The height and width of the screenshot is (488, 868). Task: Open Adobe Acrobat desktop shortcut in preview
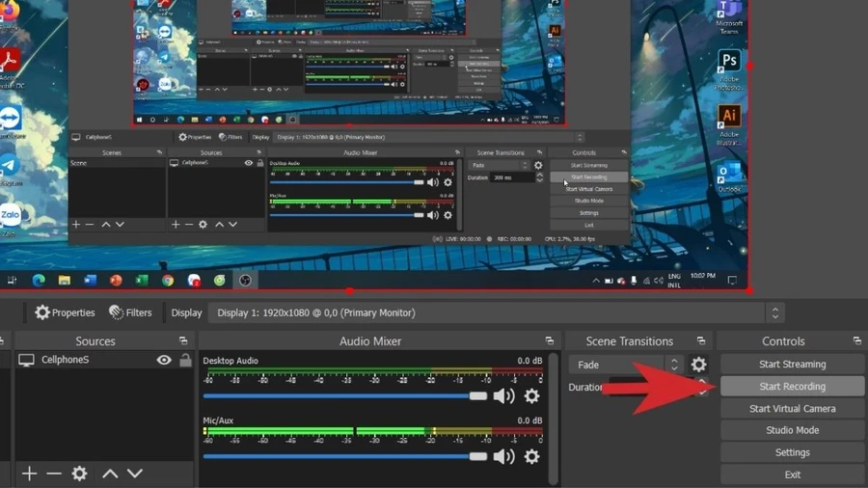(10, 67)
